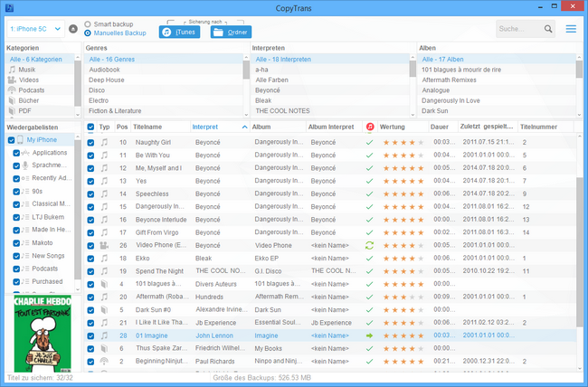Uncheck the checkbox for Spend The Night track
The width and height of the screenshot is (588, 387).
point(90,271)
